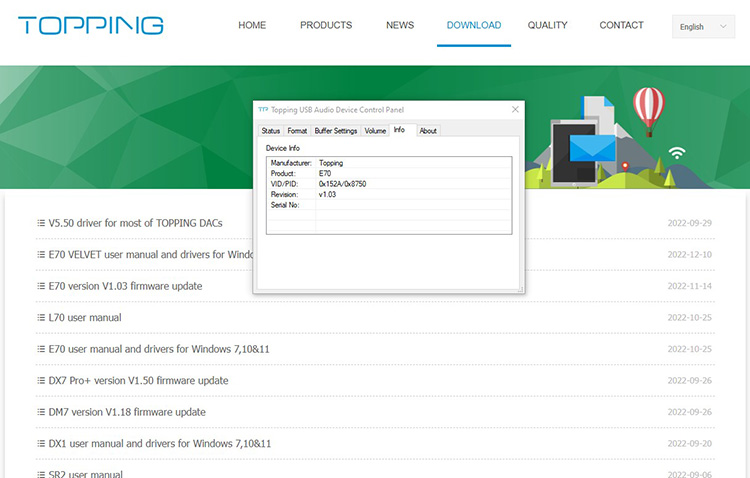Screen dimensions: 750x478
Task: Click list icon beside E70 user manual entry
Action: [x=41, y=349]
